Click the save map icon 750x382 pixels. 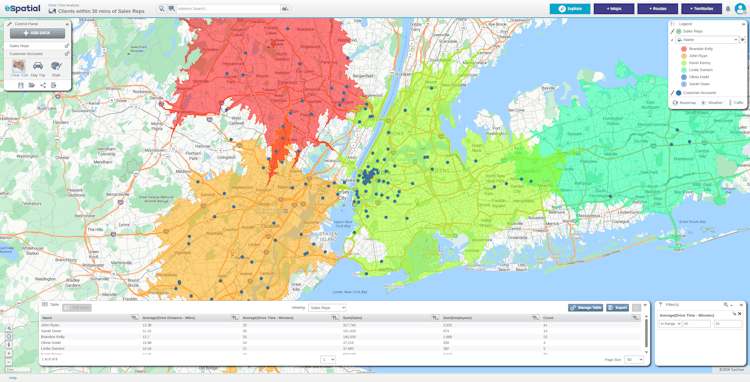pos(21,85)
